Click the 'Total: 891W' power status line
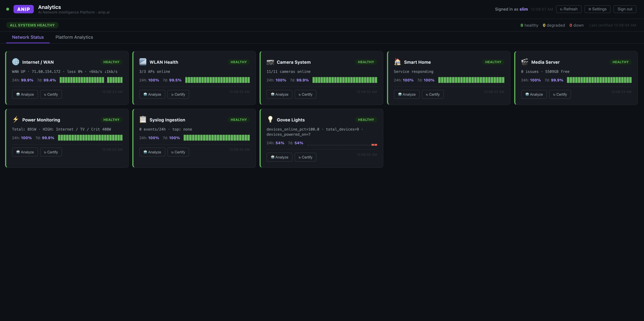Screen dimensions: 644x321 (62, 129)
